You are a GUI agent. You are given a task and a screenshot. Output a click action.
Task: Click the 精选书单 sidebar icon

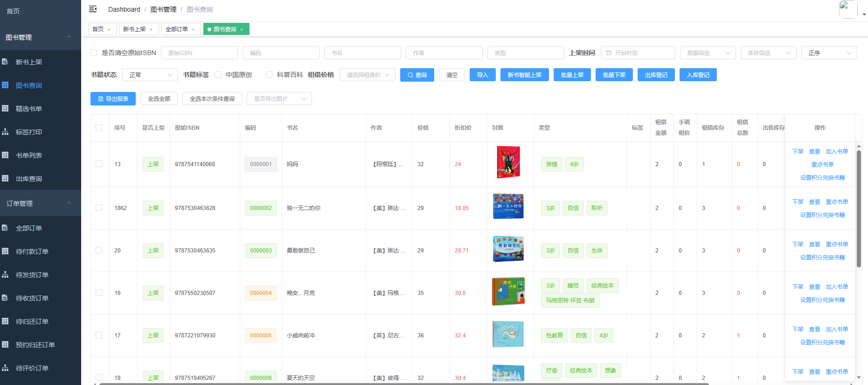[5, 108]
